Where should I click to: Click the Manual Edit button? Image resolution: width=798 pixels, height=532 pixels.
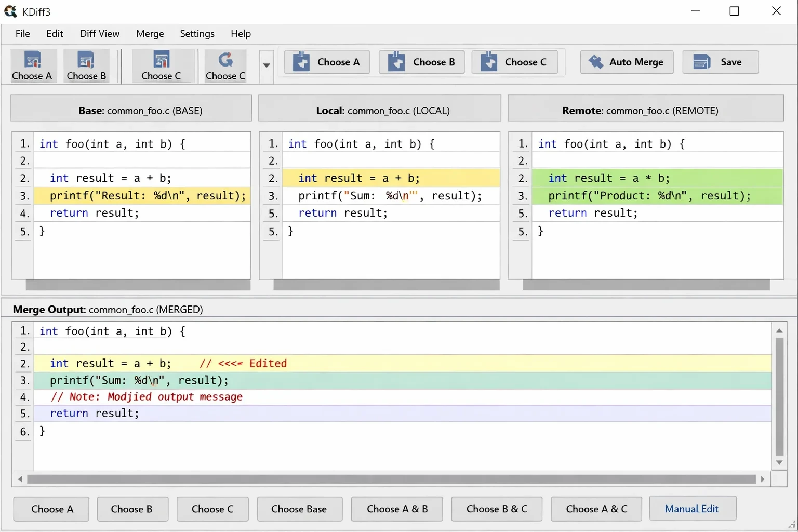pos(692,509)
